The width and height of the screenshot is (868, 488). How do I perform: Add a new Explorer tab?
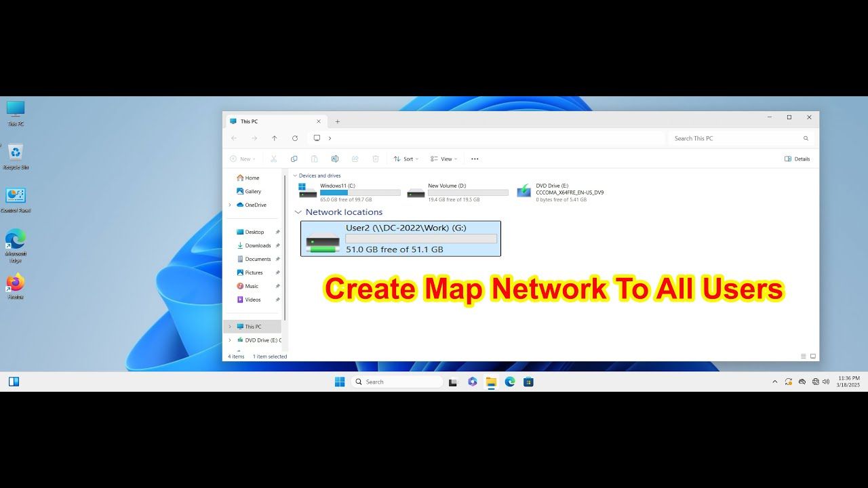pos(338,121)
